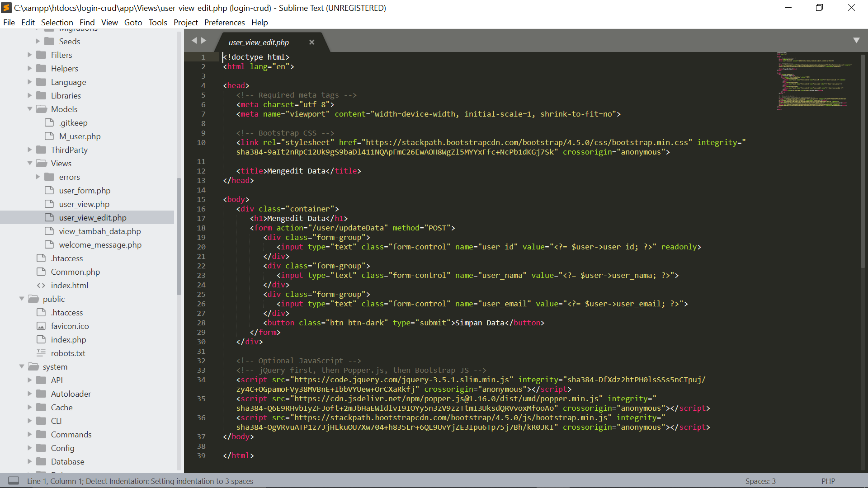Collapse the Models folder
The width and height of the screenshot is (868, 488).
point(30,109)
